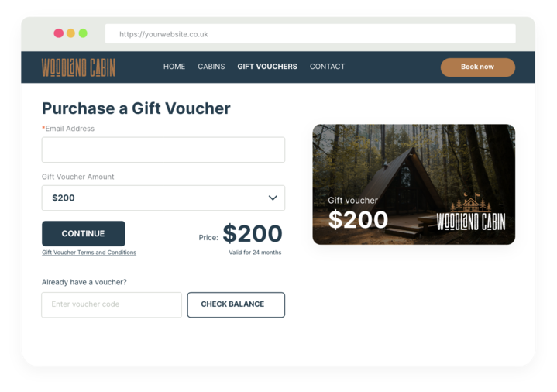Click the cabin emblem on gift card
This screenshot has height=392, width=557.
pyautogui.click(x=471, y=203)
